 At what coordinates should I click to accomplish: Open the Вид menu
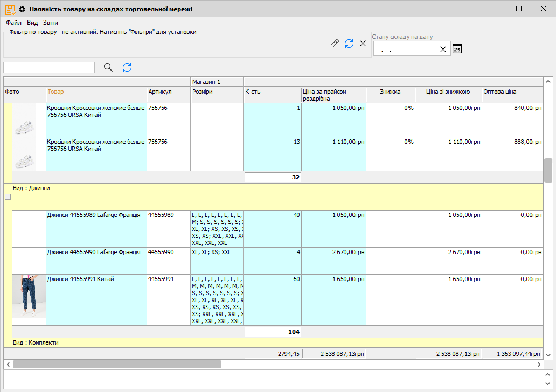pyautogui.click(x=32, y=23)
